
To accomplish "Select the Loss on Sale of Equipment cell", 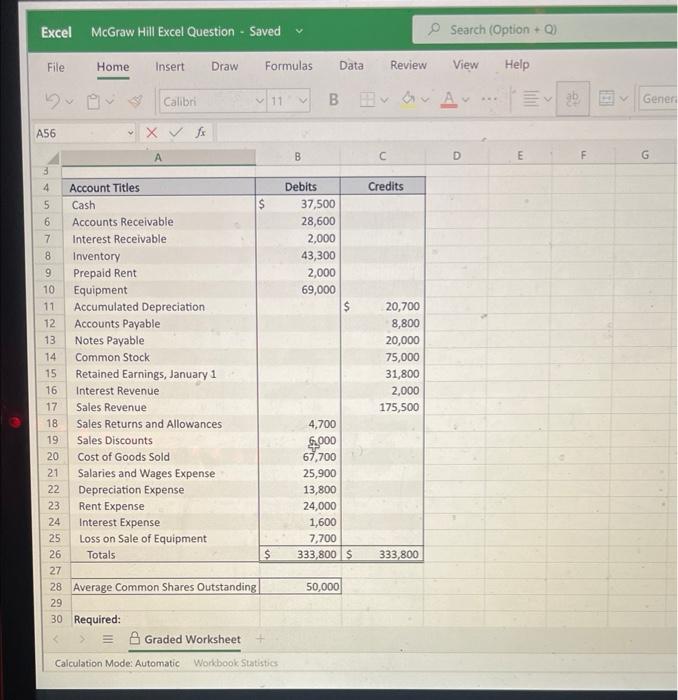I will coord(164,538).
